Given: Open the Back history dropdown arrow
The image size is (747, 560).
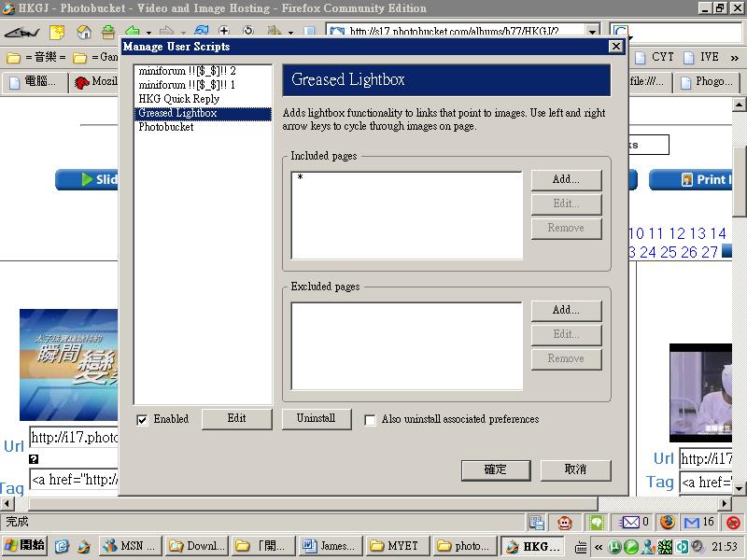Looking at the screenshot, I should point(148,33).
